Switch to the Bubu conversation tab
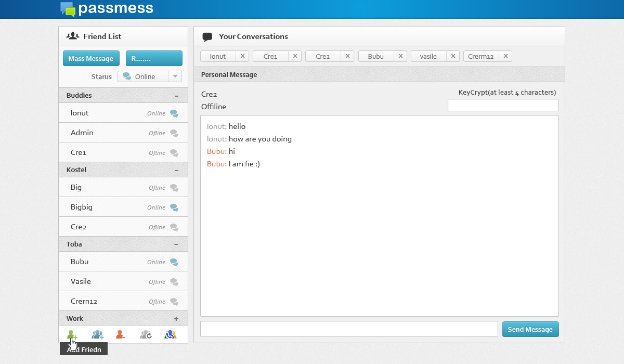Image resolution: width=624 pixels, height=364 pixels. pyautogui.click(x=376, y=56)
